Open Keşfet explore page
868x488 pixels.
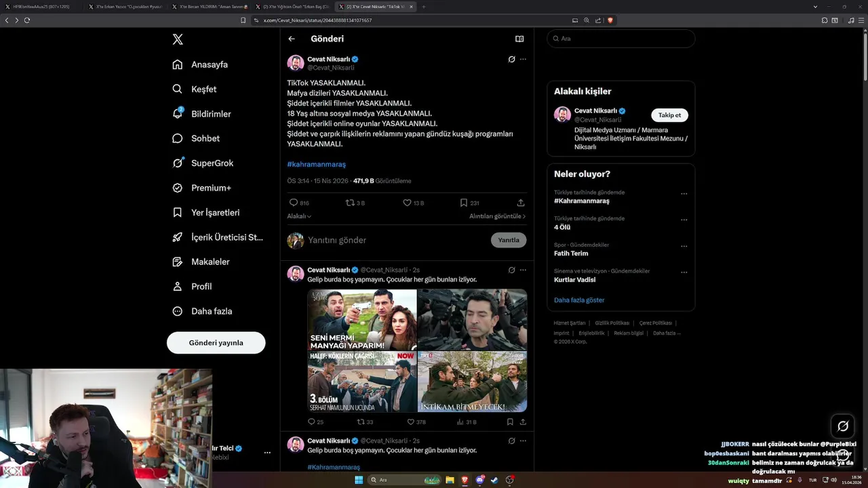(195, 89)
